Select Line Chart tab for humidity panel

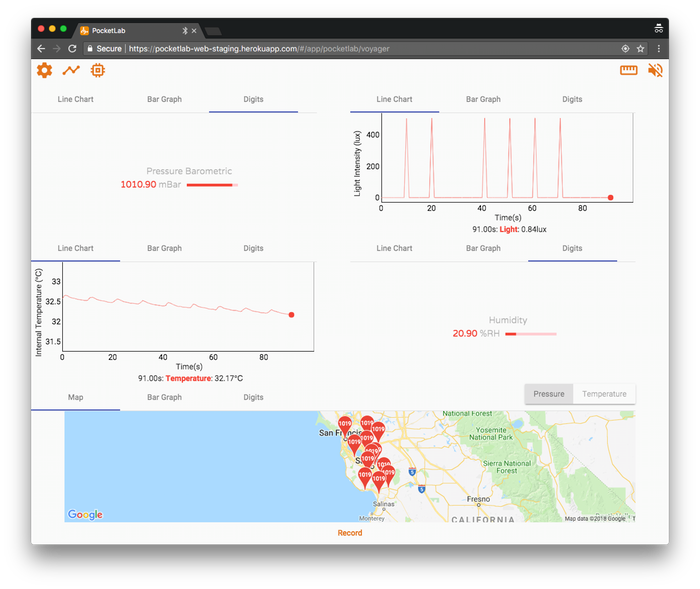[x=394, y=248]
